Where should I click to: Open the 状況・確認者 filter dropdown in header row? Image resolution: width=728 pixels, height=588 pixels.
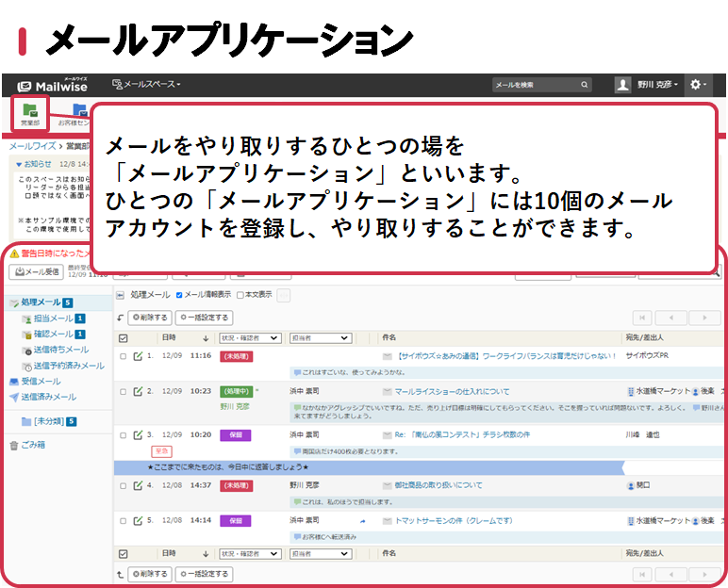point(250,337)
